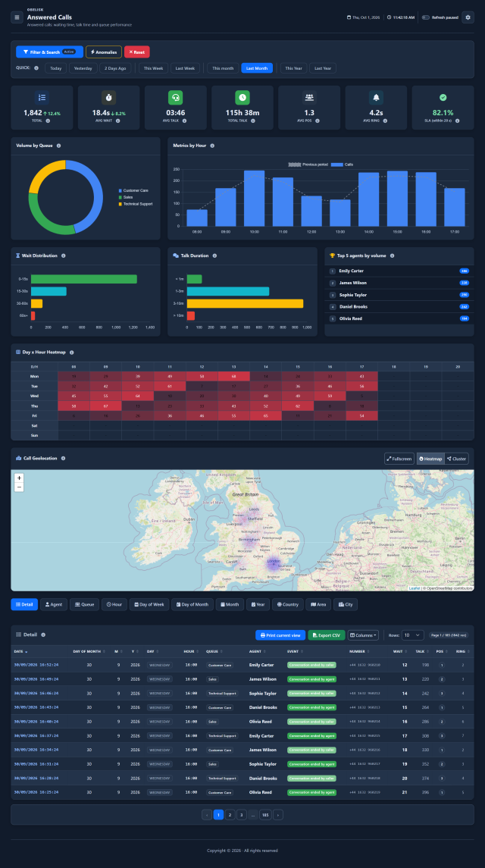Select the This month quick filter
The height and width of the screenshot is (868, 485).
pyautogui.click(x=223, y=68)
